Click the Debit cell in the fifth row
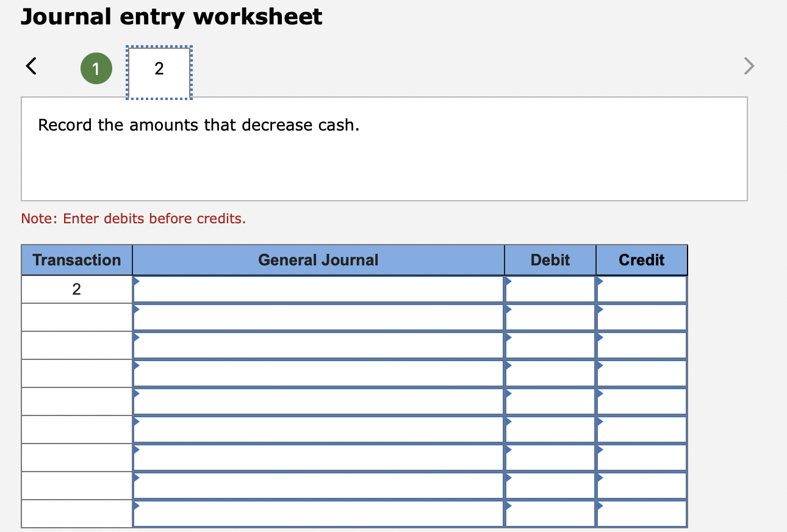 pos(550,401)
